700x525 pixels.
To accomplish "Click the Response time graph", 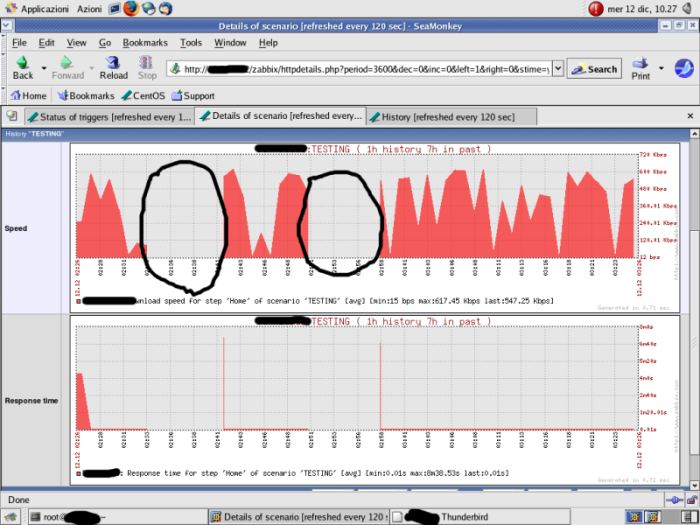I will 375,400.
